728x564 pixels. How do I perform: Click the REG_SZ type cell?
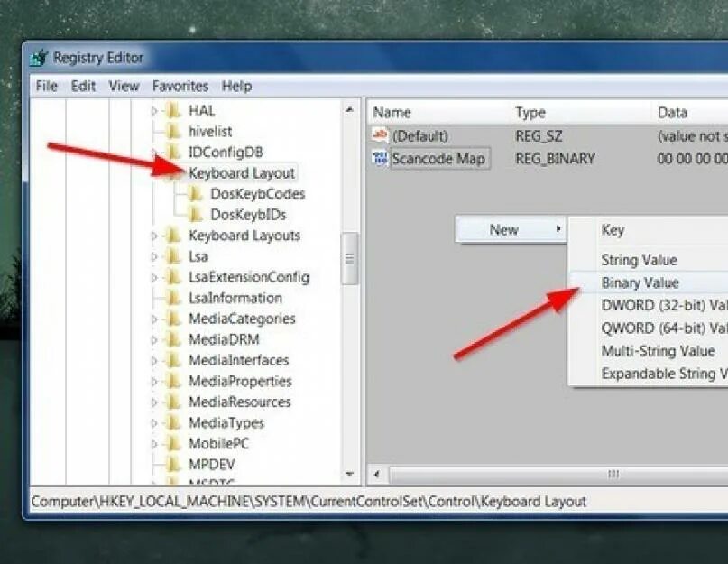pos(539,136)
